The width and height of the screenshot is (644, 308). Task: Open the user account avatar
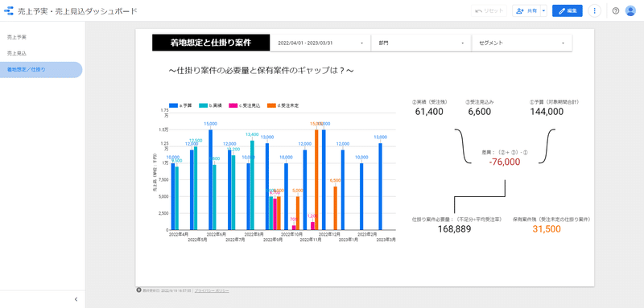coord(630,11)
